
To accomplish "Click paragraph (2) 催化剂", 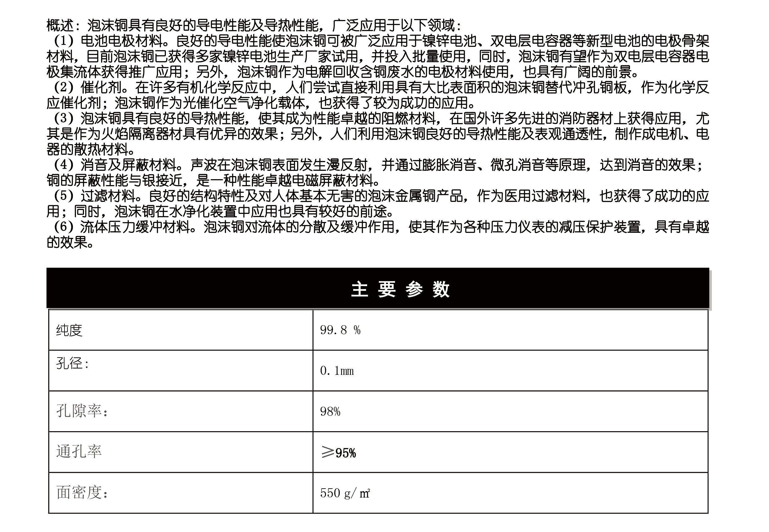I will (x=378, y=95).
